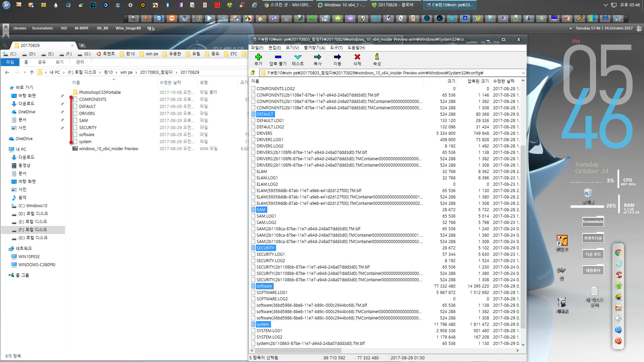Click the Screenshots desktop button
Image resolution: width=644 pixels, height=362 pixels.
[x=593, y=222]
